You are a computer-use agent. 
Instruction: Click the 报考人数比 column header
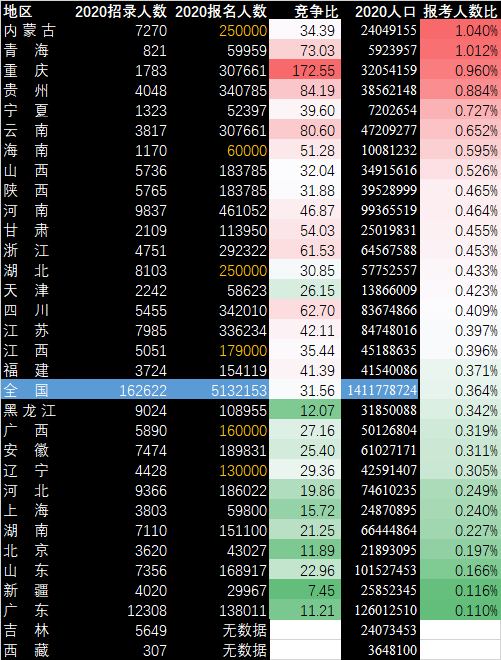[460, 11]
